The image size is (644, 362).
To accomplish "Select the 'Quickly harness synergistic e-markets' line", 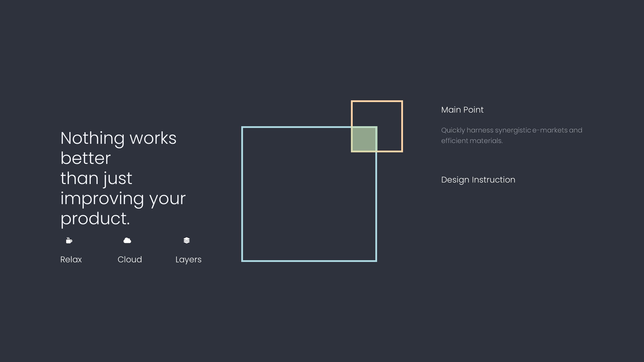I will click(x=511, y=130).
